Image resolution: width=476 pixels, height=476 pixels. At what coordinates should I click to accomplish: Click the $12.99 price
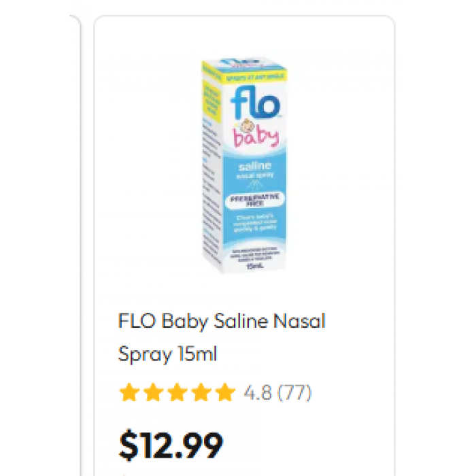pos(171,446)
